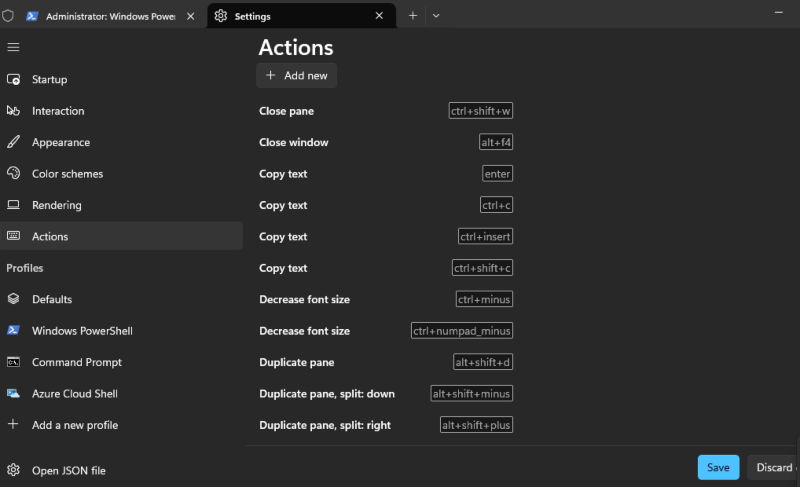This screenshot has width=800, height=487.
Task: Select Duplicate pane, split: down action
Action: pos(386,394)
